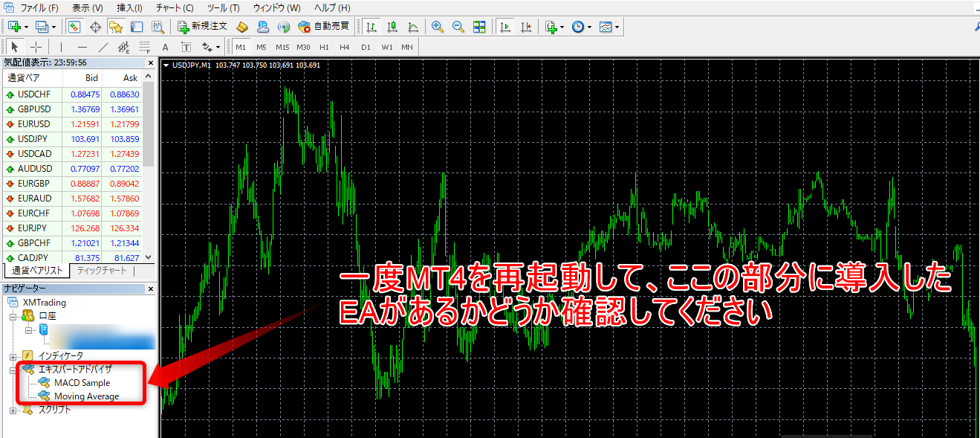
Task: Toggle chart auto scroll button
Action: (x=505, y=27)
